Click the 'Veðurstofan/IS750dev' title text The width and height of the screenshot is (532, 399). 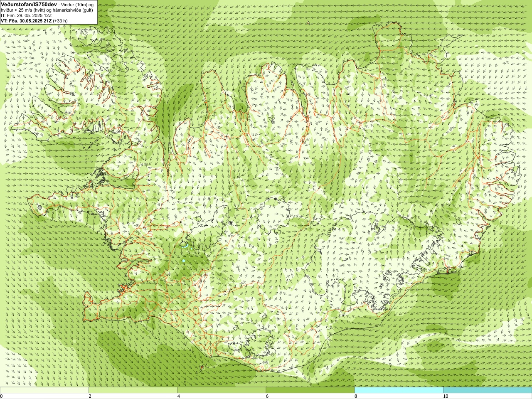tap(29, 4)
